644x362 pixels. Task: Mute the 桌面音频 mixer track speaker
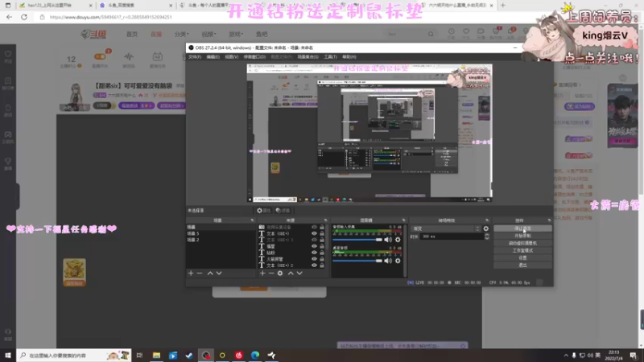(x=388, y=261)
